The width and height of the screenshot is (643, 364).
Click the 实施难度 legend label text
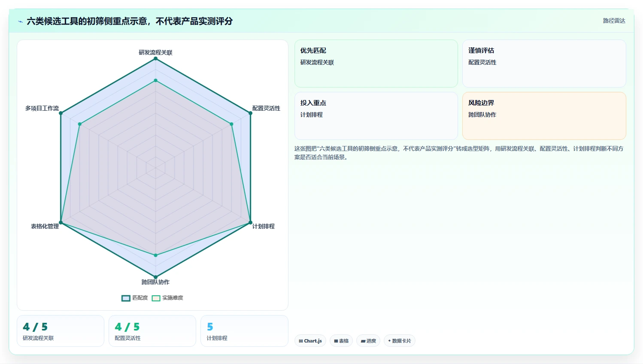coord(173,298)
